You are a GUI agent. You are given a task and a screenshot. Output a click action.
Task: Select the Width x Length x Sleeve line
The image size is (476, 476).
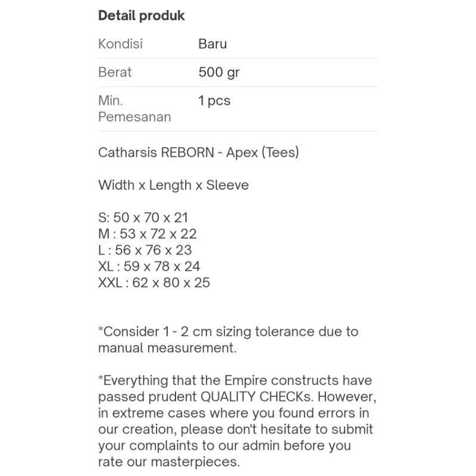coord(173,186)
